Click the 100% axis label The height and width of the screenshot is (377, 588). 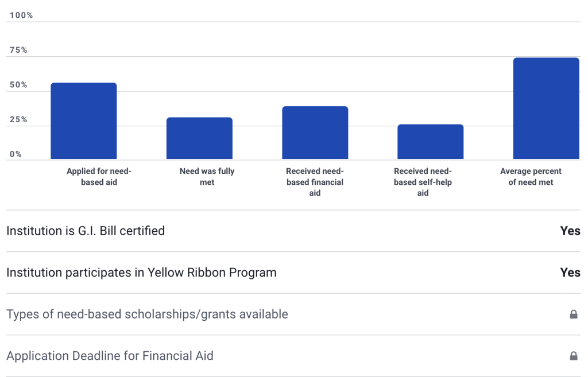pos(21,15)
